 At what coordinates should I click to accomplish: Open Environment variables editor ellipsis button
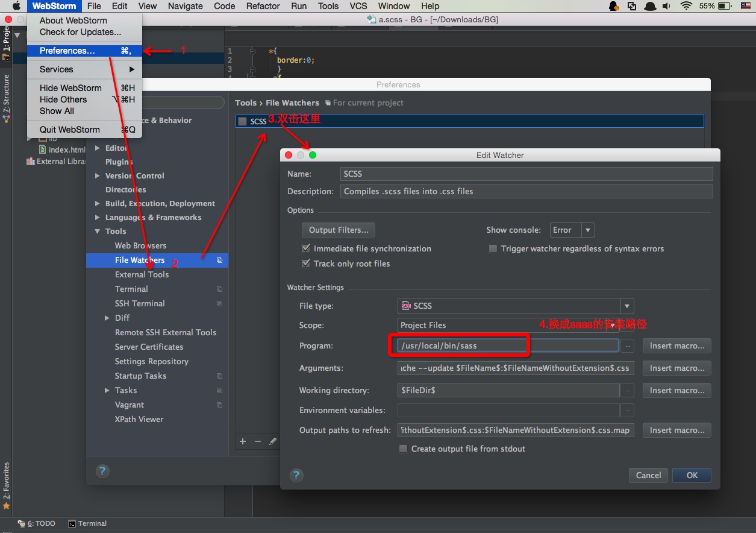tap(628, 411)
